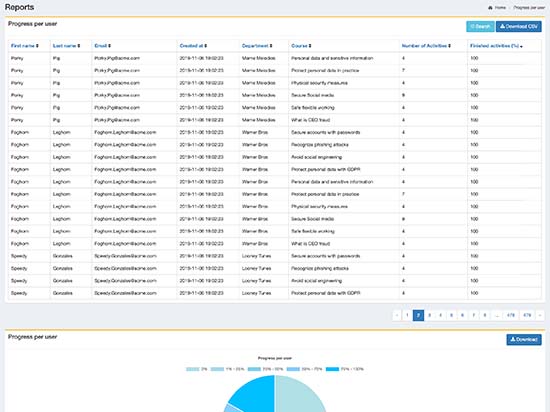
Task: Click Foghorn's 'Secure accounts with passwords' course
Action: click(326, 133)
